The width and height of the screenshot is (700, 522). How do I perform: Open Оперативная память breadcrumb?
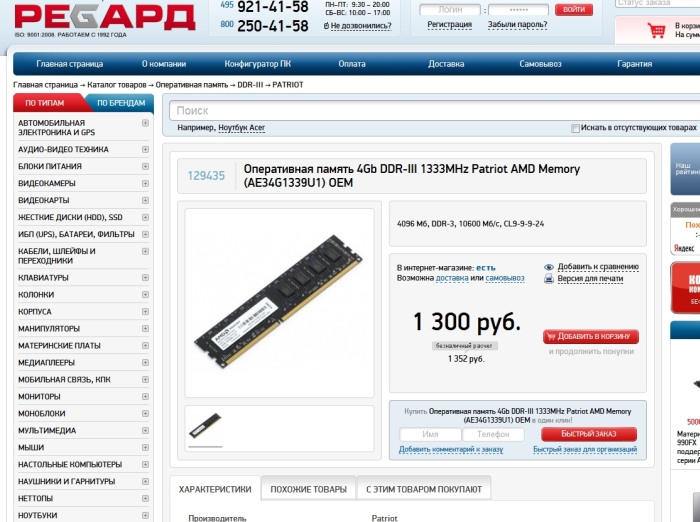(x=192, y=84)
